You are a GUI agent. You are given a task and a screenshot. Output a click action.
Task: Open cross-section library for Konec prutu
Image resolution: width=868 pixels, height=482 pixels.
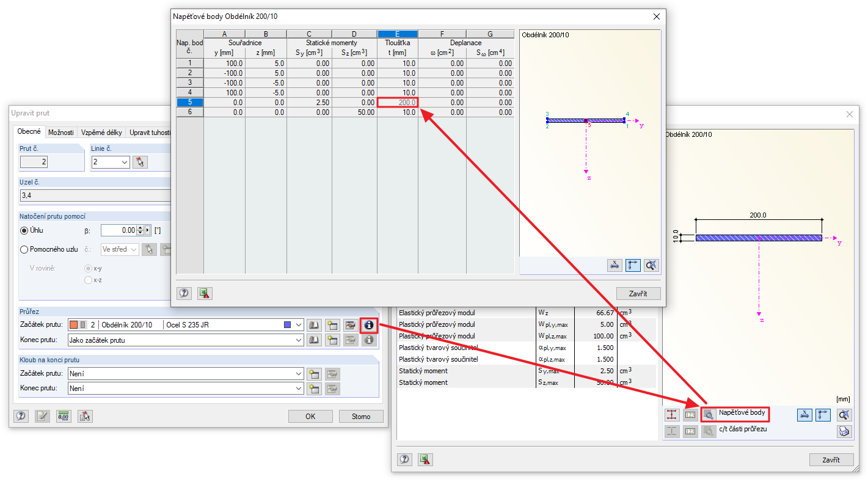point(314,340)
